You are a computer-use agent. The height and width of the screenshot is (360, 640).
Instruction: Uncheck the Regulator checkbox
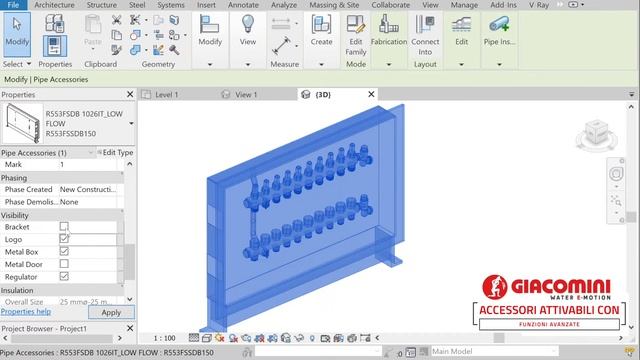64,276
